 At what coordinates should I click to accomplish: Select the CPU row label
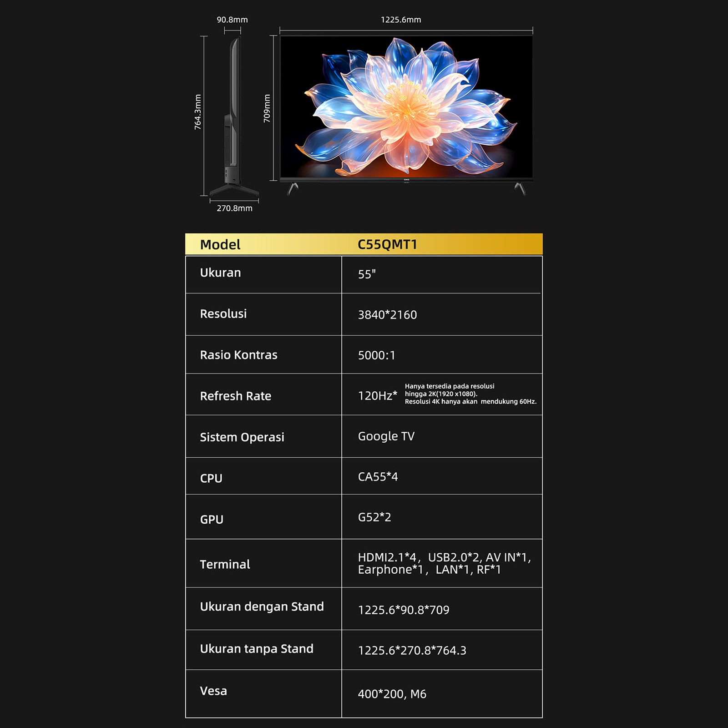coord(211,479)
